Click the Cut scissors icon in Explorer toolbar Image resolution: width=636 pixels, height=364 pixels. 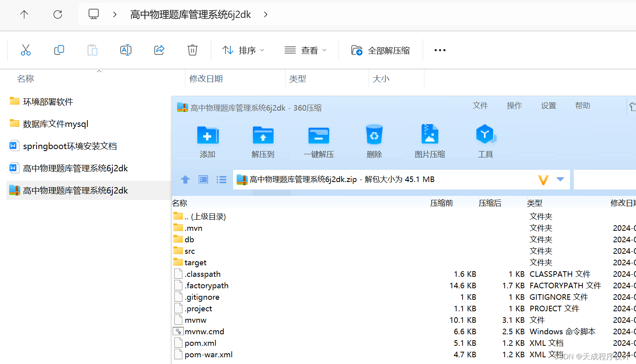[25, 50]
